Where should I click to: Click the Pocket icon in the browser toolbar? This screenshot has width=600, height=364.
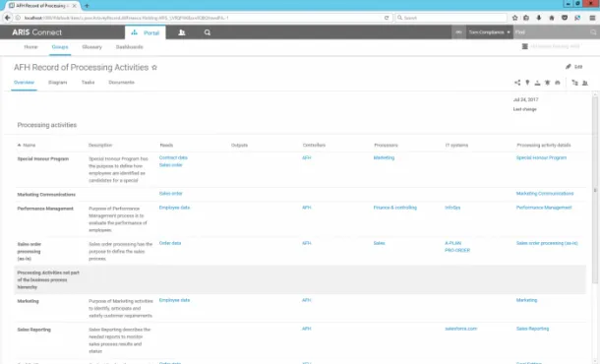(565, 18)
